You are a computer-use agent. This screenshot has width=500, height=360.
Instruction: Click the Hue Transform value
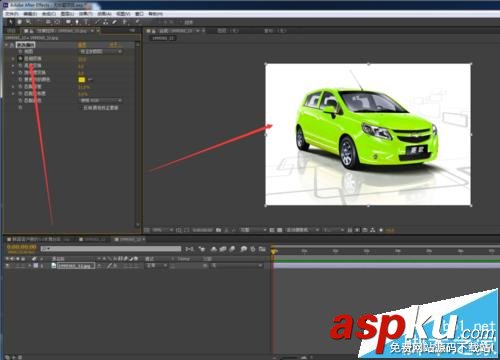tap(82, 59)
